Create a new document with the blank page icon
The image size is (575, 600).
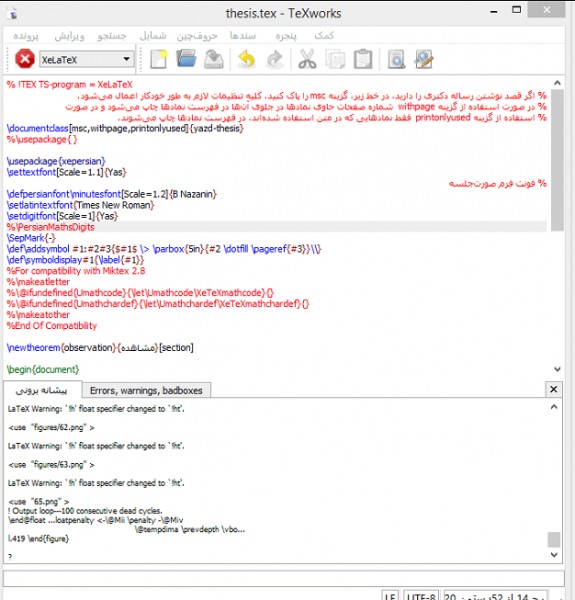pos(158,59)
